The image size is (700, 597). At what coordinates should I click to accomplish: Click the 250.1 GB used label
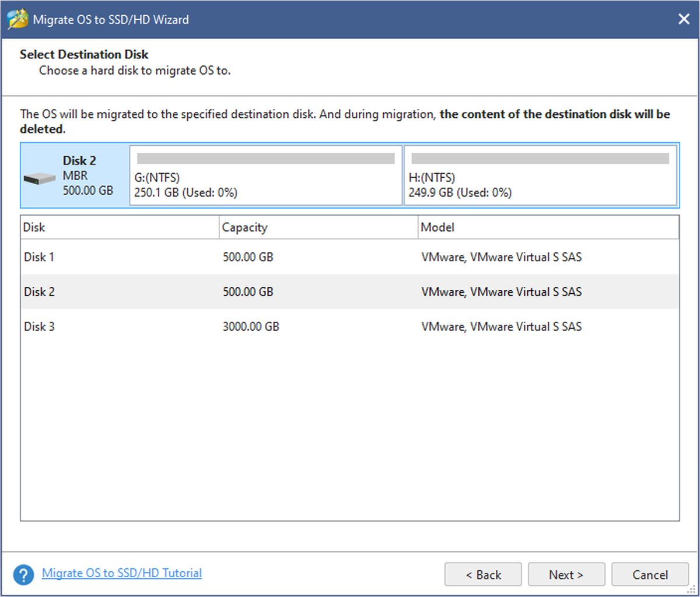185,192
